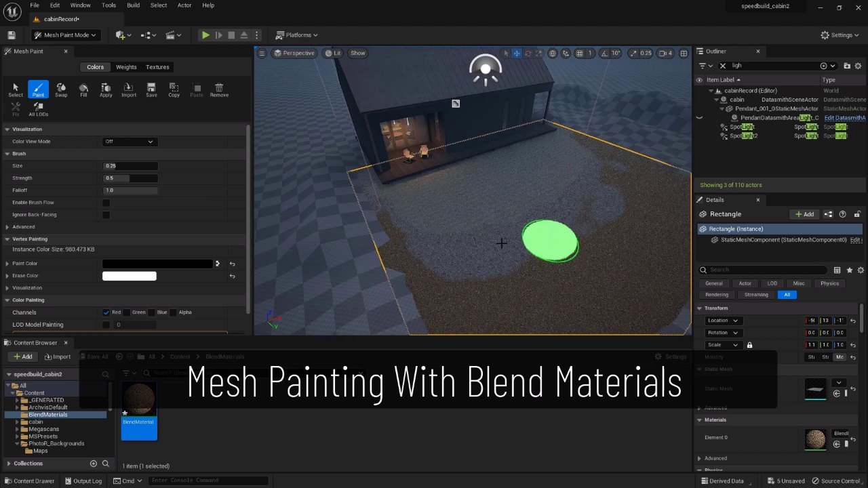
Task: Toggle the Details panel lock icon
Action: pos(859,214)
